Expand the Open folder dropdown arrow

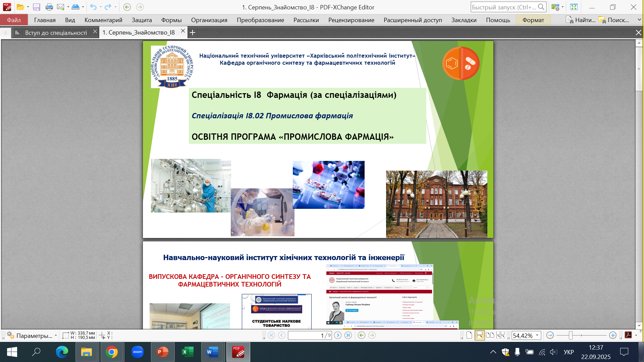pos(28,7)
